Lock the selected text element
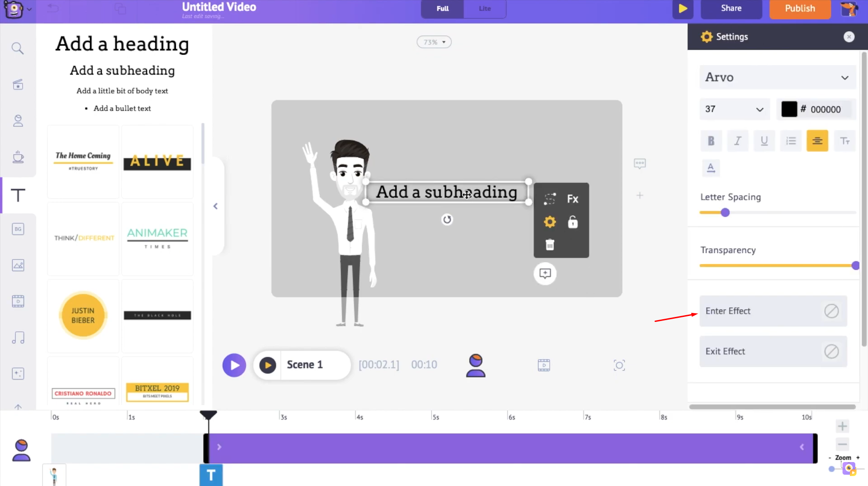 [572, 222]
